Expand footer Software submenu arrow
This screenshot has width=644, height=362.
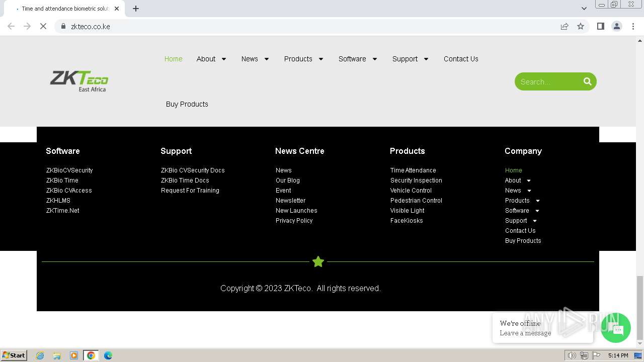click(537, 211)
